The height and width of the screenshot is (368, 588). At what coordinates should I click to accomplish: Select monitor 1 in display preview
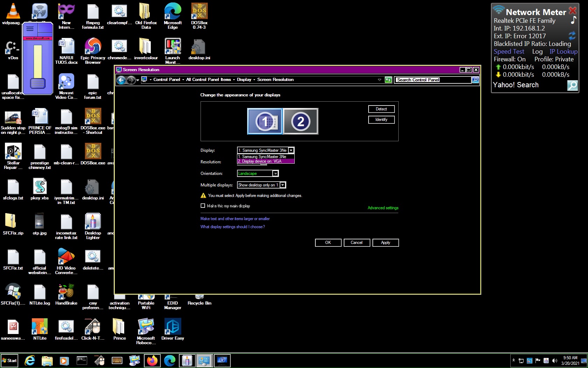pos(265,121)
